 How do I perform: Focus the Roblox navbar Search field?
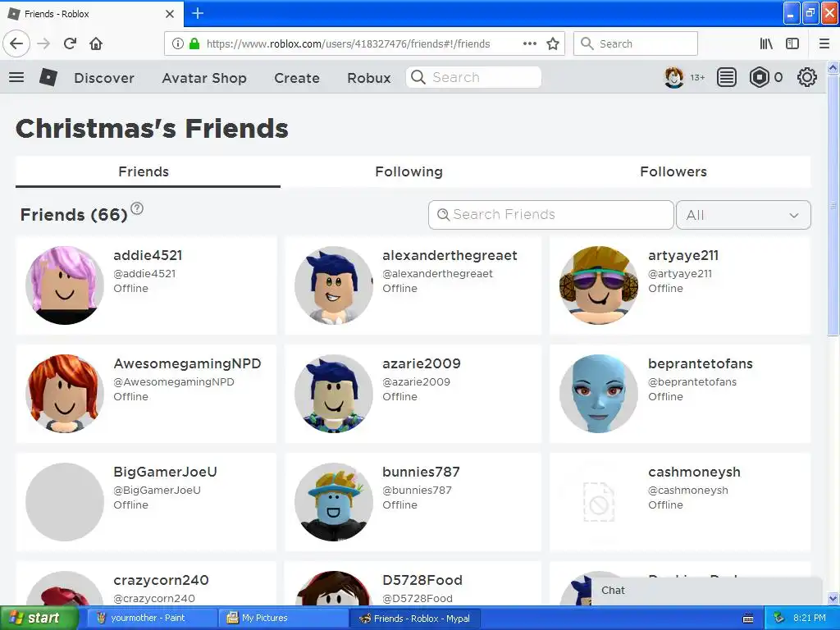click(x=473, y=78)
